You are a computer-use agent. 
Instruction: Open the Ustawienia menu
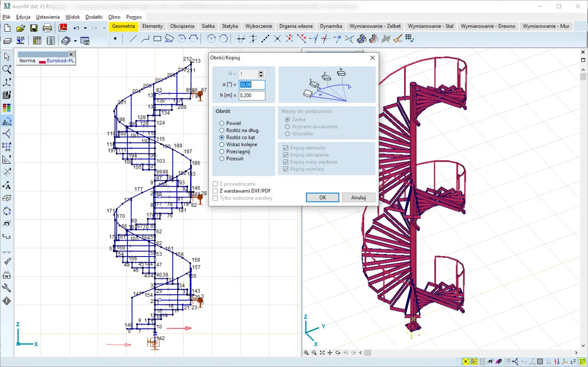(47, 17)
